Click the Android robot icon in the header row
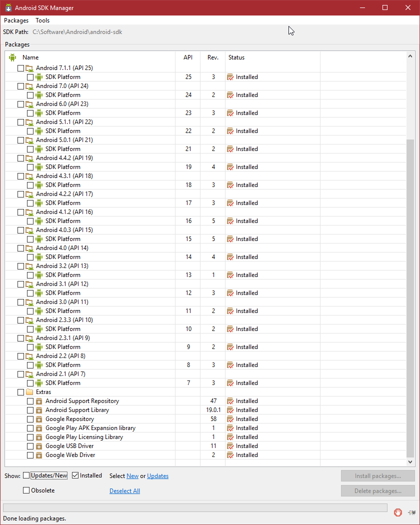This screenshot has width=420, height=525. 12,57
